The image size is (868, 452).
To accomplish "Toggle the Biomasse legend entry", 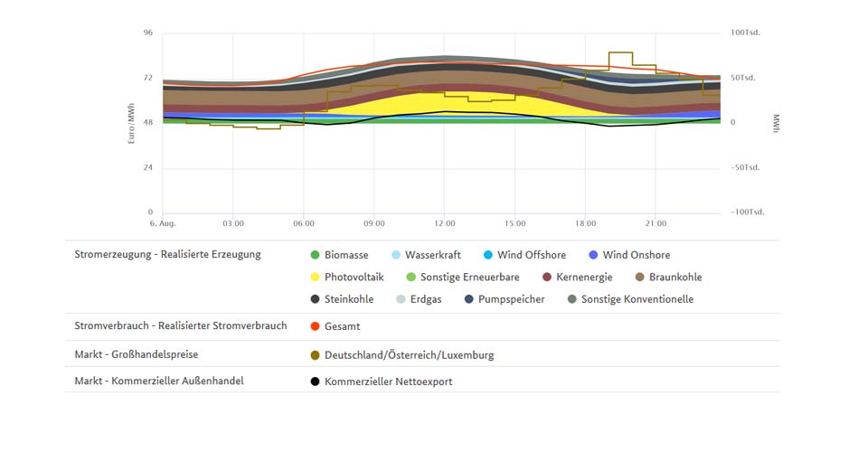I will coord(339,255).
